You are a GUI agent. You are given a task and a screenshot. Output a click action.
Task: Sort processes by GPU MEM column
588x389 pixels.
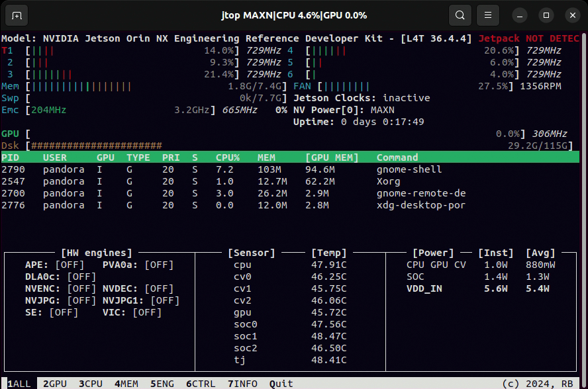tap(332, 157)
